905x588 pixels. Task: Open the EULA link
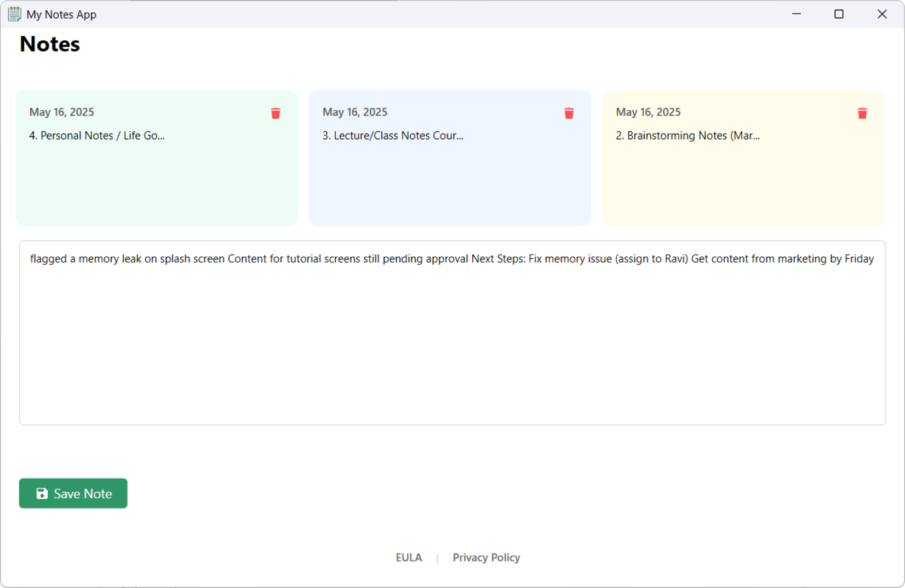tap(409, 557)
